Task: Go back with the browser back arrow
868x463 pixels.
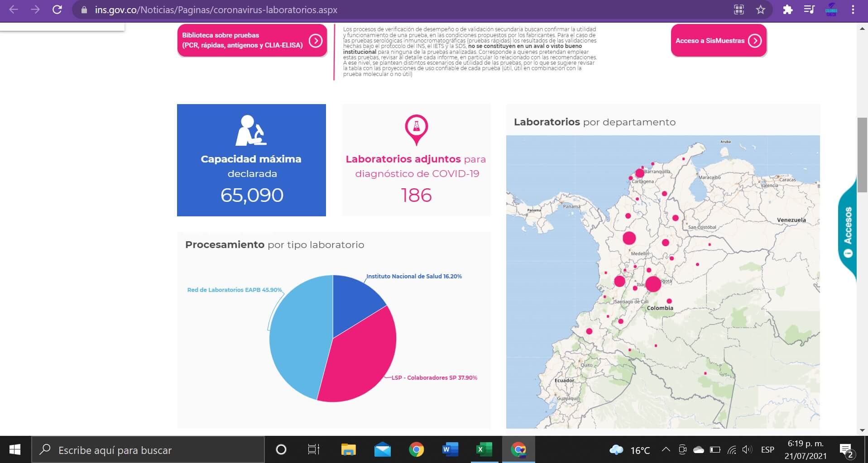Action: 14,10
